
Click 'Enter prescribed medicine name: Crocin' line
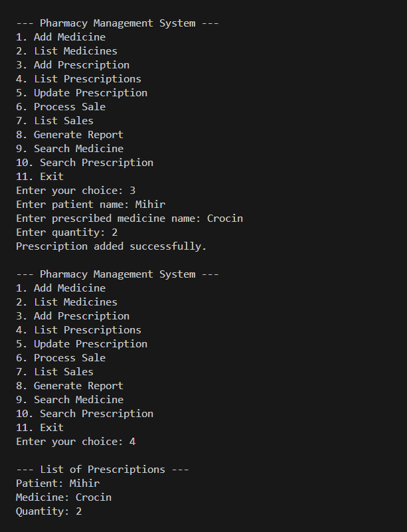tap(129, 219)
